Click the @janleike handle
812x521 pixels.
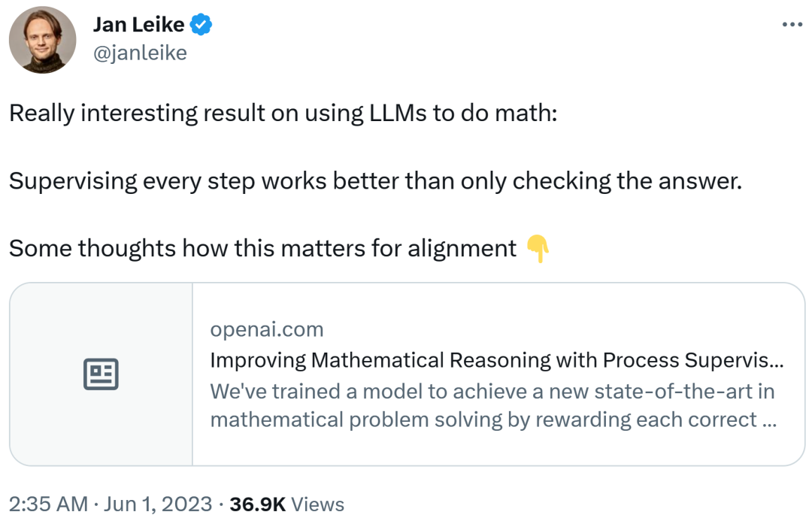coord(140,53)
